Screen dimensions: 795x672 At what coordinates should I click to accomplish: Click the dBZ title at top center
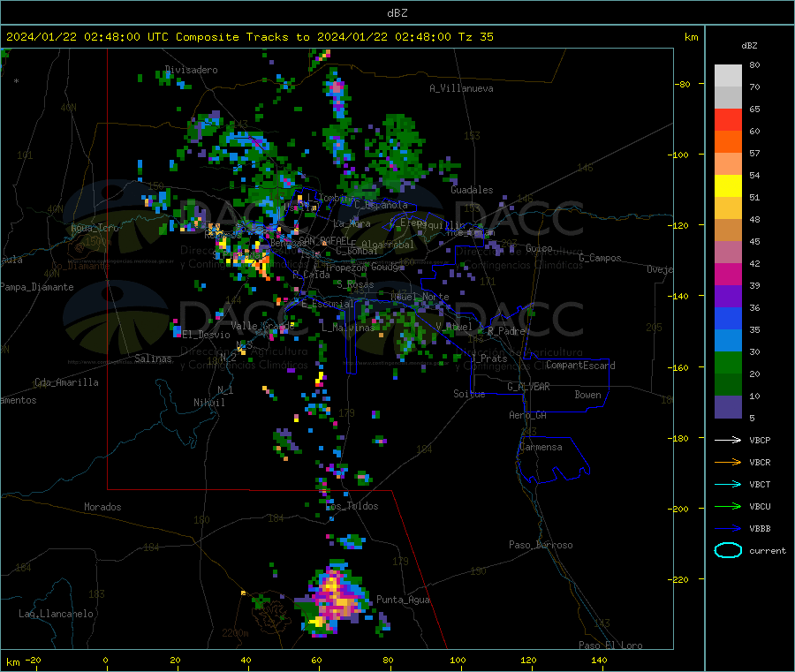397,13
